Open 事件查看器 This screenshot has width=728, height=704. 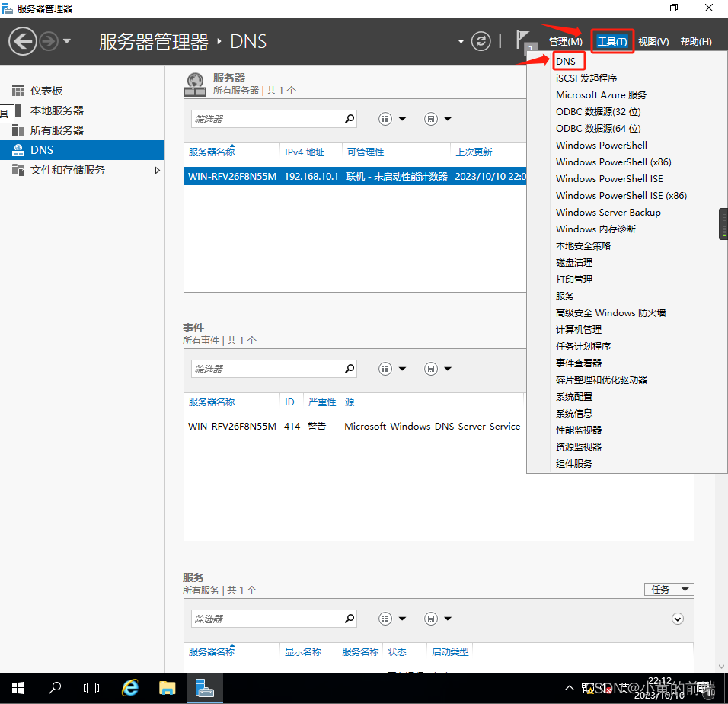pyautogui.click(x=579, y=363)
